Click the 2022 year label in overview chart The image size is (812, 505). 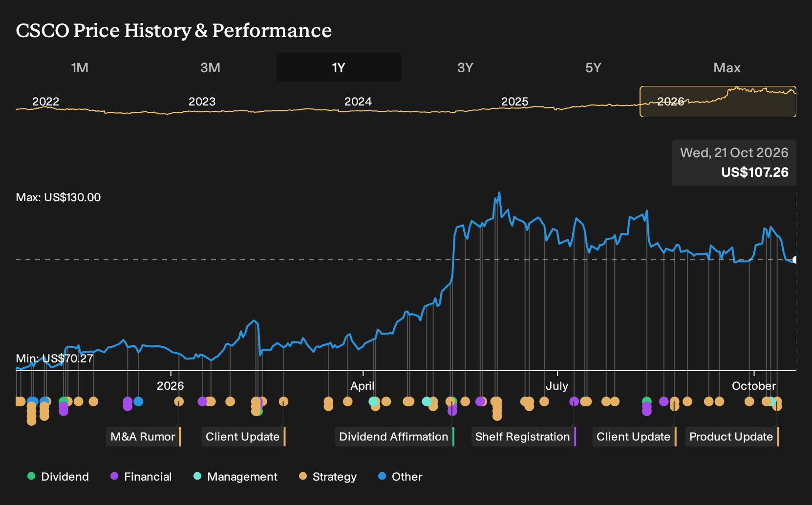point(45,102)
